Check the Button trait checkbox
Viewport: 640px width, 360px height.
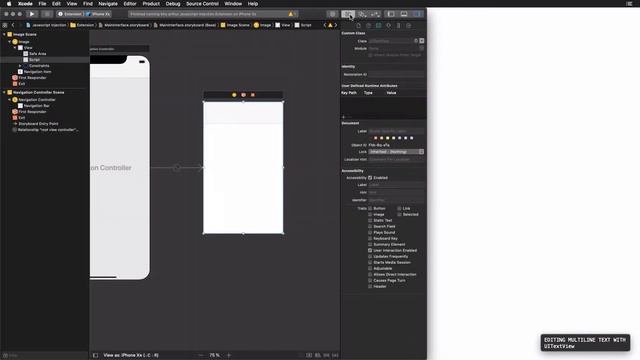coord(370,208)
